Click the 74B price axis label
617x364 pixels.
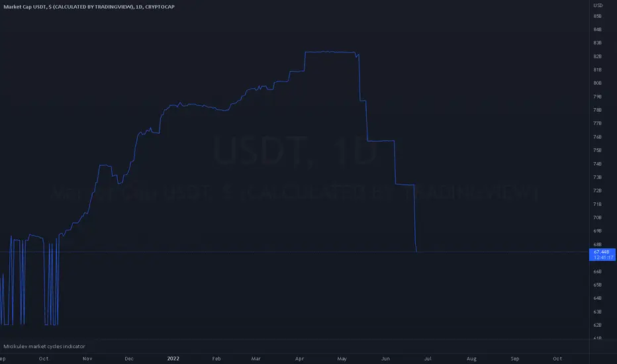point(597,163)
